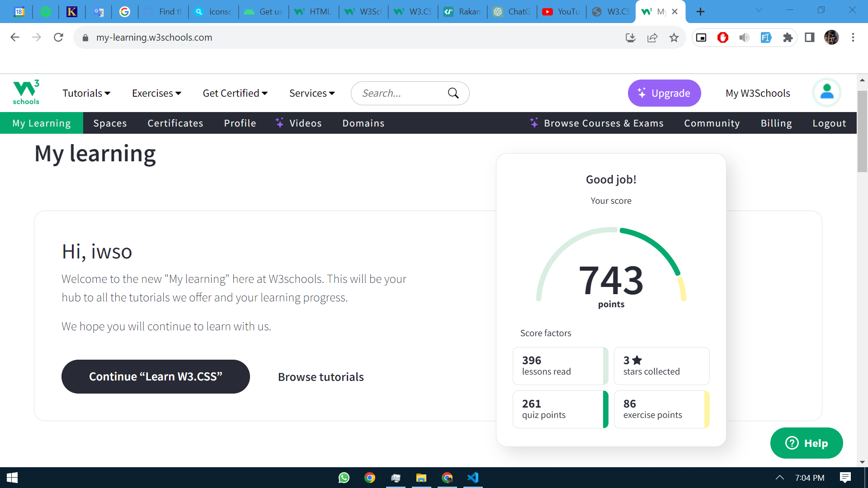Click the W3Schools logo
Image resolution: width=868 pixels, height=488 pixels.
[x=26, y=92]
